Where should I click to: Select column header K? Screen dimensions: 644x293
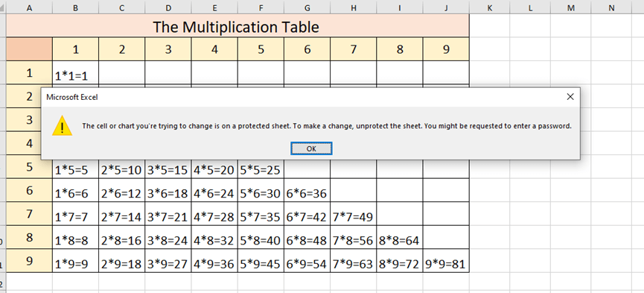[490, 7]
